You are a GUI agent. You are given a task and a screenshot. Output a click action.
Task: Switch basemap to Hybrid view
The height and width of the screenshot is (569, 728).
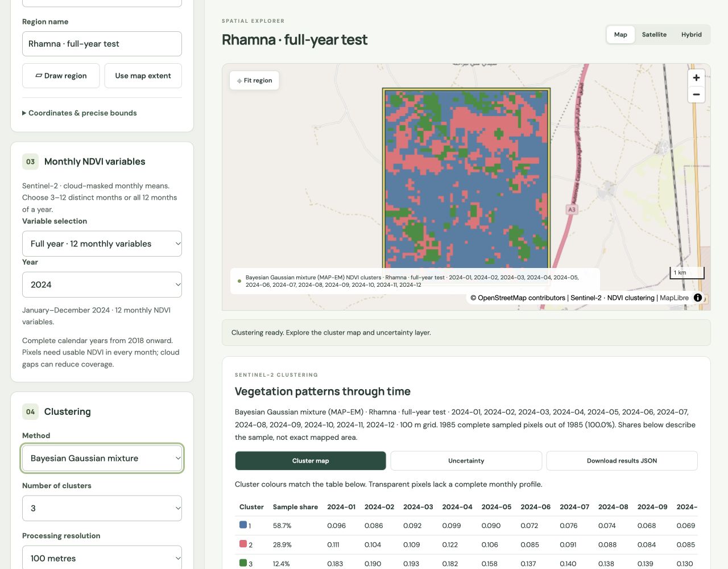coord(692,35)
